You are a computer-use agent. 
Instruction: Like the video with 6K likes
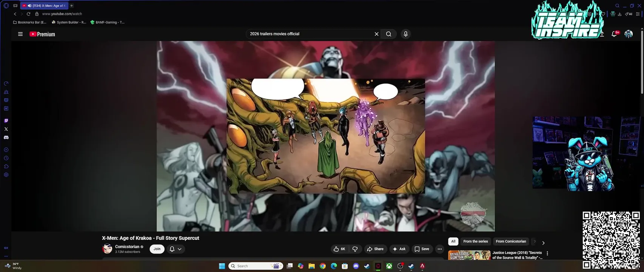(x=339, y=249)
